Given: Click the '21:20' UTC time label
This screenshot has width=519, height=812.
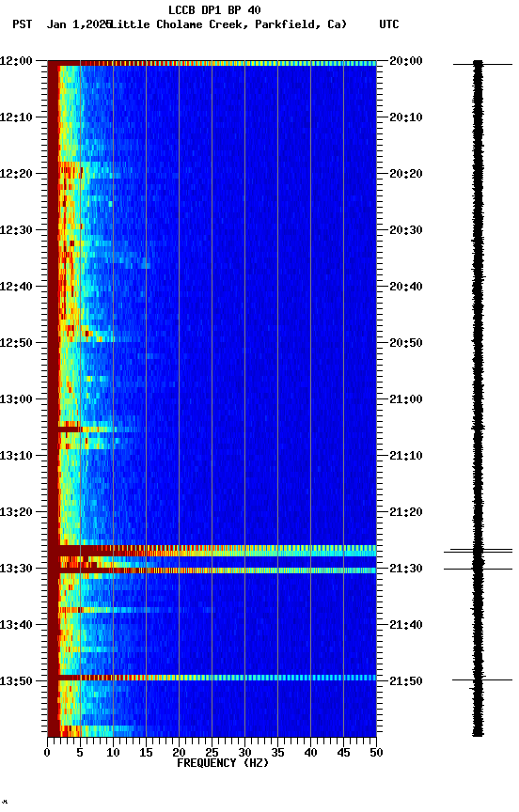Looking at the screenshot, I should pyautogui.click(x=406, y=513).
